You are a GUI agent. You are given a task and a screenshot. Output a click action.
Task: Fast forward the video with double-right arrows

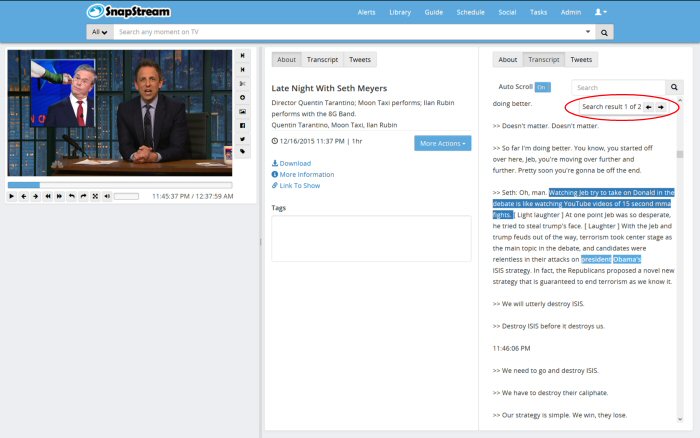pos(59,196)
